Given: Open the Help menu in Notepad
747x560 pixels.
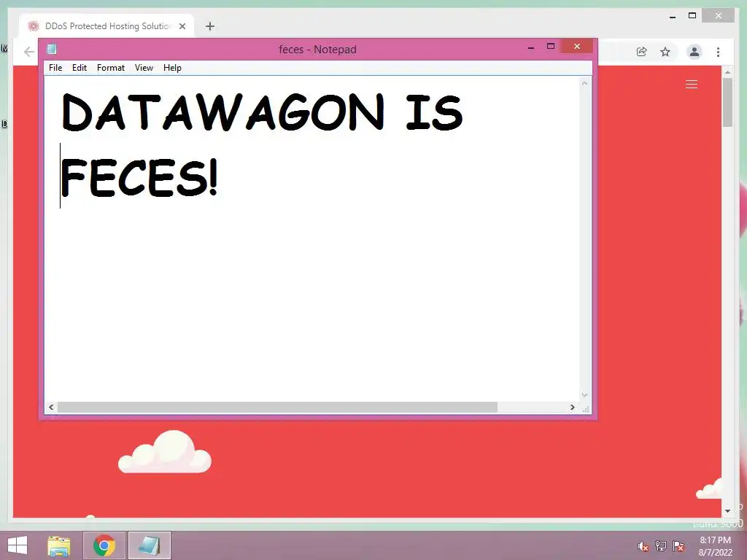Looking at the screenshot, I should point(172,68).
